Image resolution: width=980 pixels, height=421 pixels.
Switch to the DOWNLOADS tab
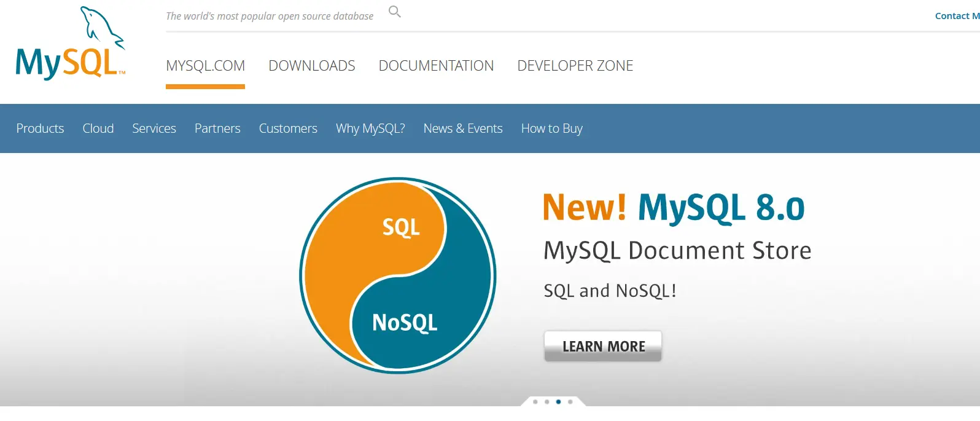tap(312, 66)
